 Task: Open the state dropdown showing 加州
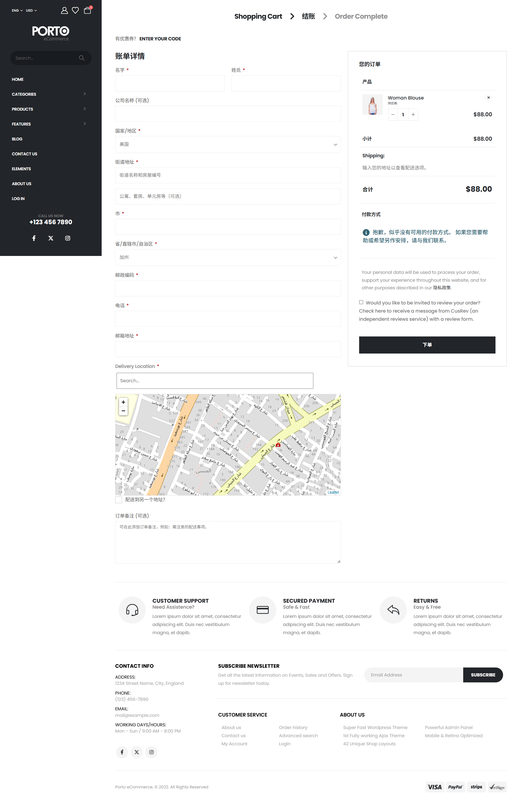(x=228, y=257)
